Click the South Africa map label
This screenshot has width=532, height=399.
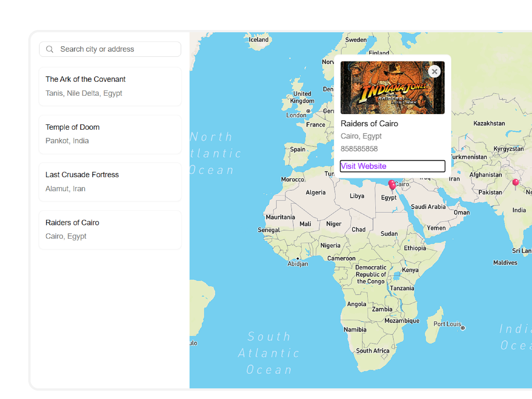tap(372, 351)
